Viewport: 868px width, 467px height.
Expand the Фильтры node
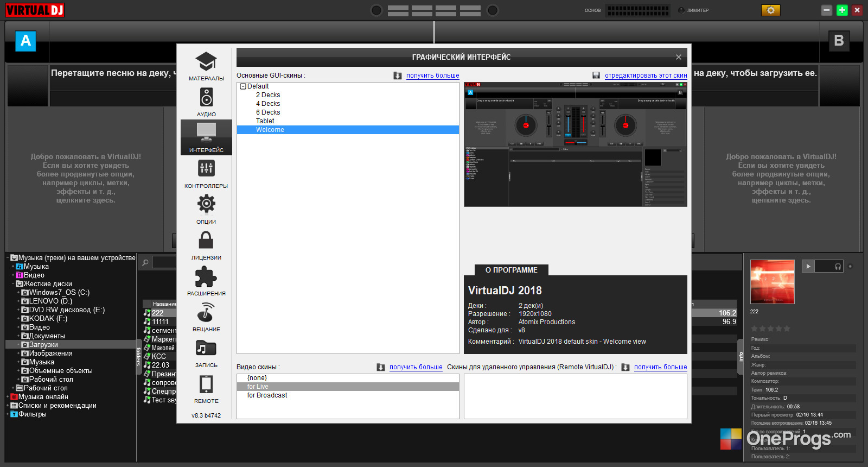(8, 414)
